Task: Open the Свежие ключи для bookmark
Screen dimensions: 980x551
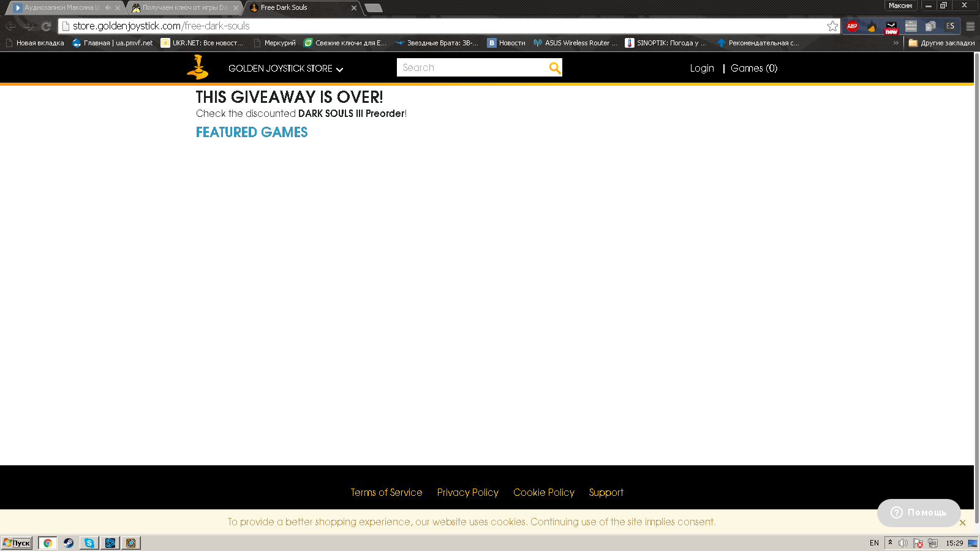Action: pos(345,43)
